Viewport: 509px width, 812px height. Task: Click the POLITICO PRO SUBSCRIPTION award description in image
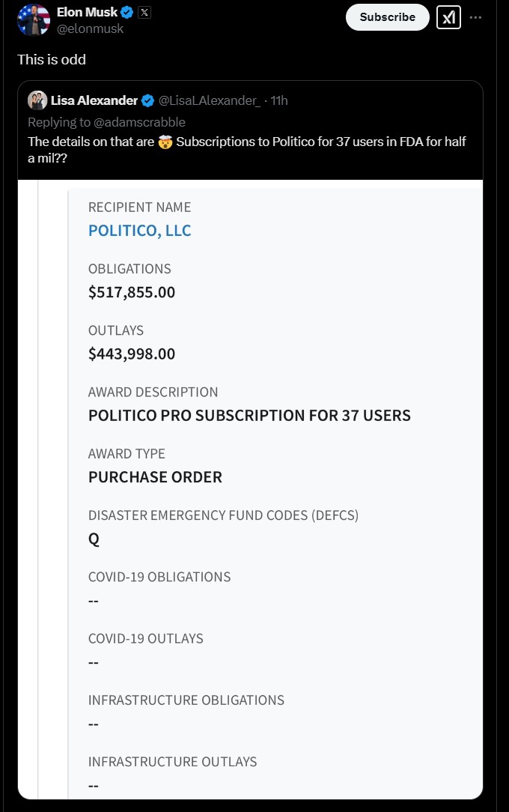click(249, 415)
